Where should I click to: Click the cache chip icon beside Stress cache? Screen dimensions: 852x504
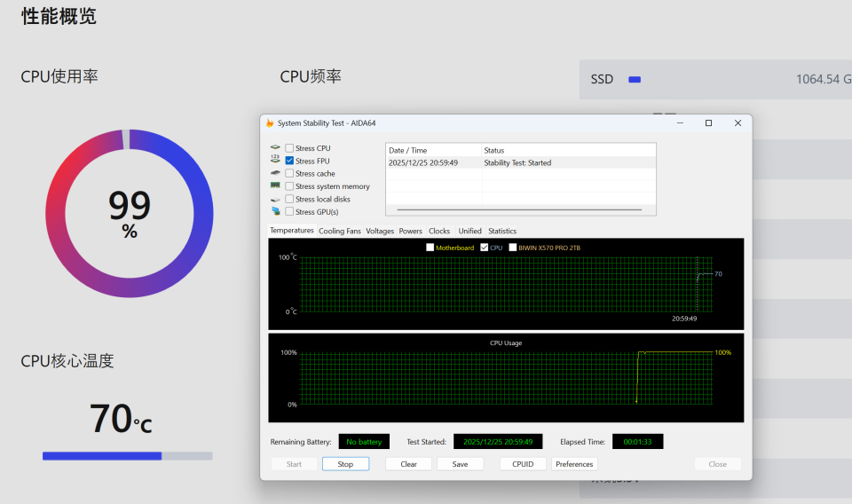click(x=275, y=174)
